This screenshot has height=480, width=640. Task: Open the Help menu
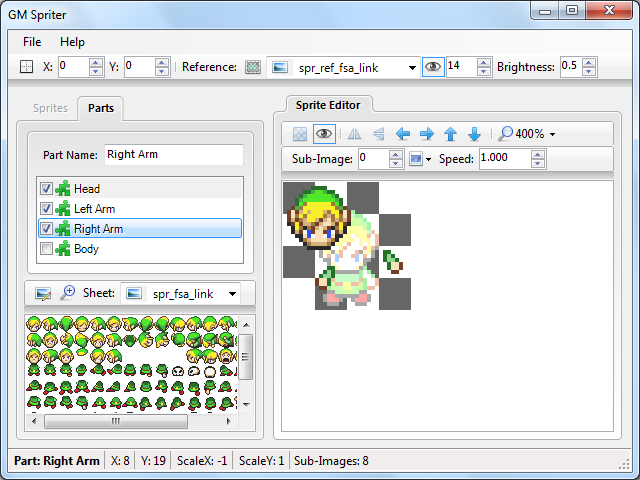point(72,42)
